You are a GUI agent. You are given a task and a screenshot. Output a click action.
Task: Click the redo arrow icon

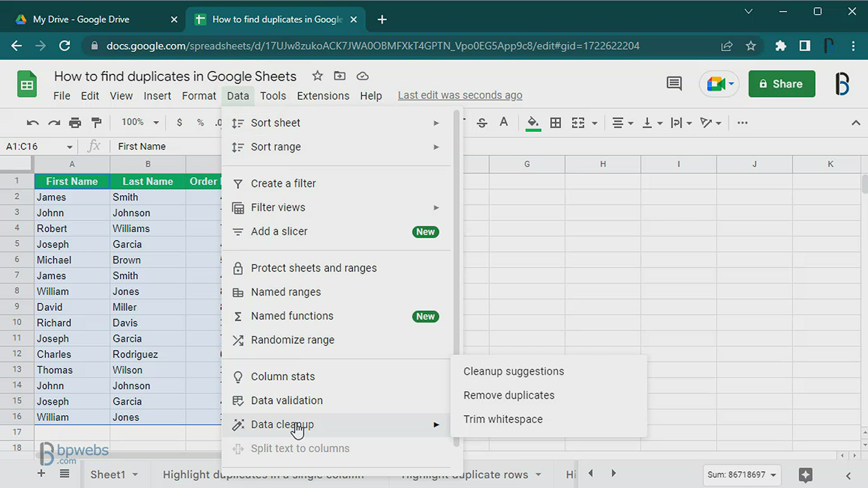click(x=54, y=122)
